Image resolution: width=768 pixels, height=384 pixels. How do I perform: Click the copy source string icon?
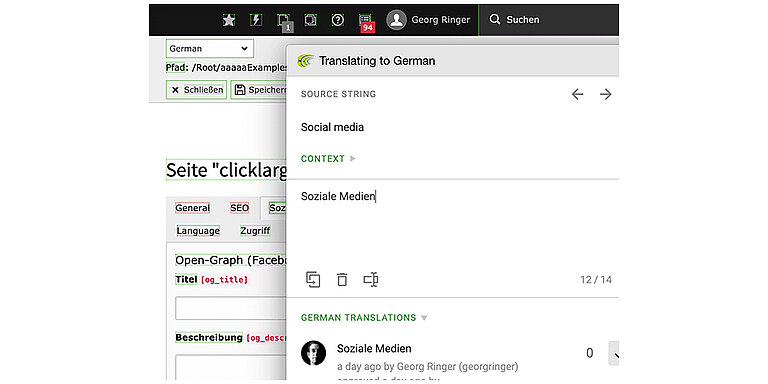[313, 280]
